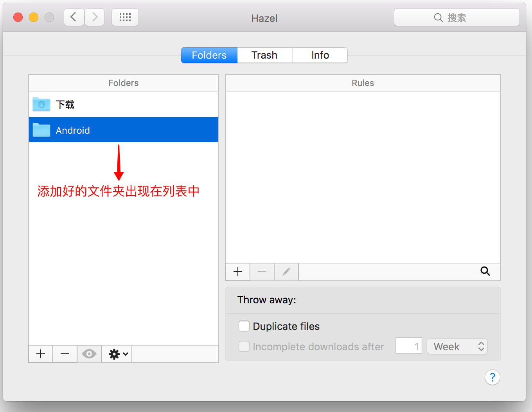532x412 pixels.
Task: Switch to the Info tab
Action: 320,55
